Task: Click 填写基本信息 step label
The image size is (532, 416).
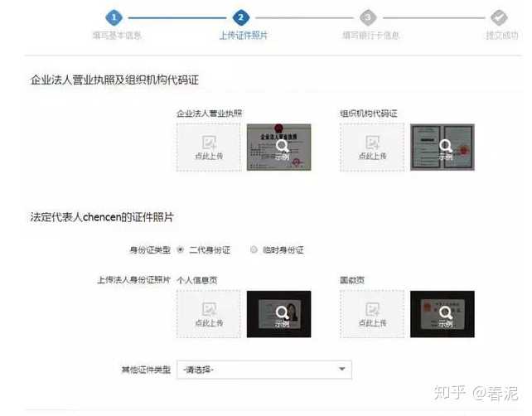Action: click(117, 36)
